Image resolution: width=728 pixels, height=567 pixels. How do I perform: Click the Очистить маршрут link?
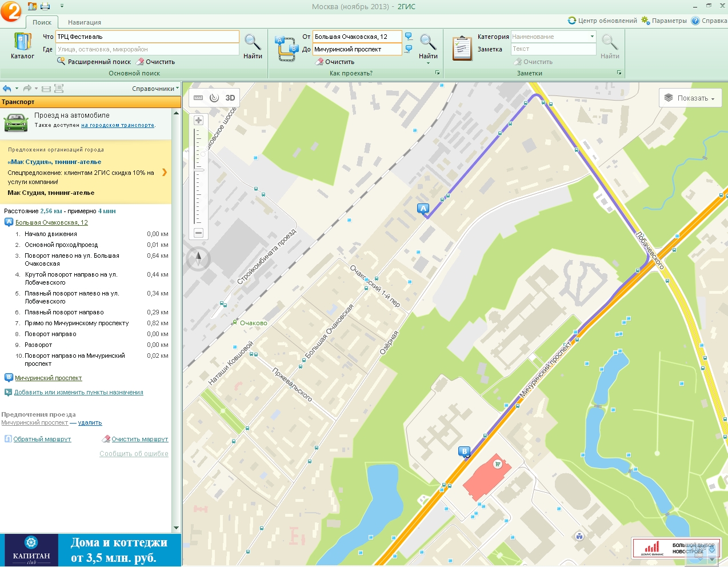tap(140, 439)
